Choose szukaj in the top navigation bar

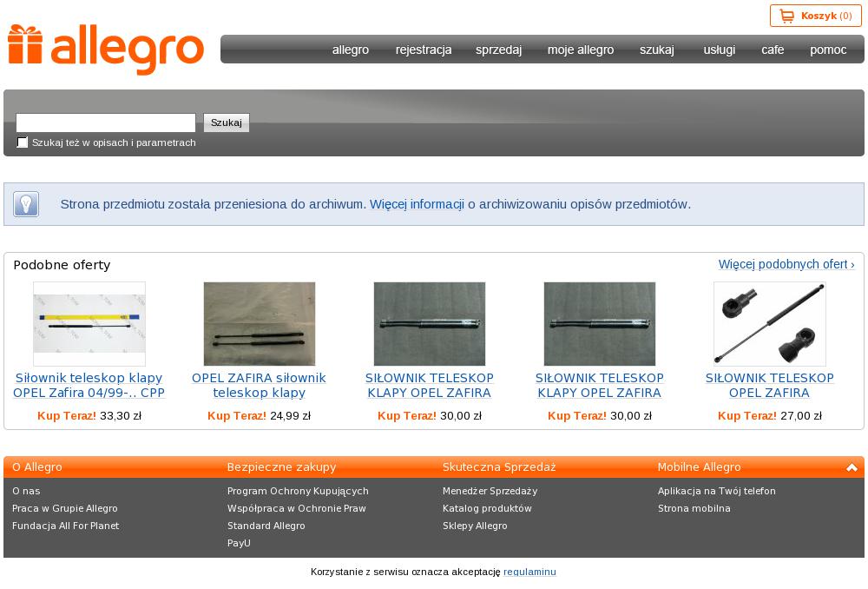[x=657, y=50]
